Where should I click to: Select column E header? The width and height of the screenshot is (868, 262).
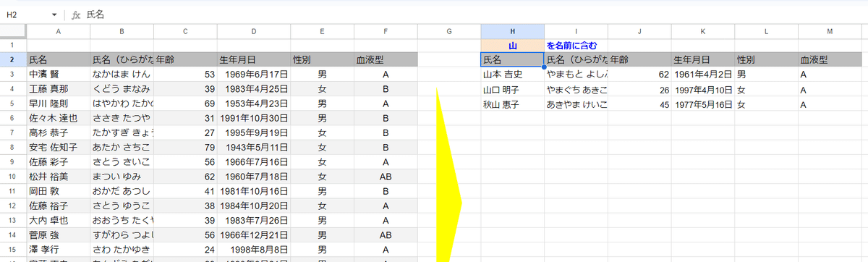tap(322, 31)
